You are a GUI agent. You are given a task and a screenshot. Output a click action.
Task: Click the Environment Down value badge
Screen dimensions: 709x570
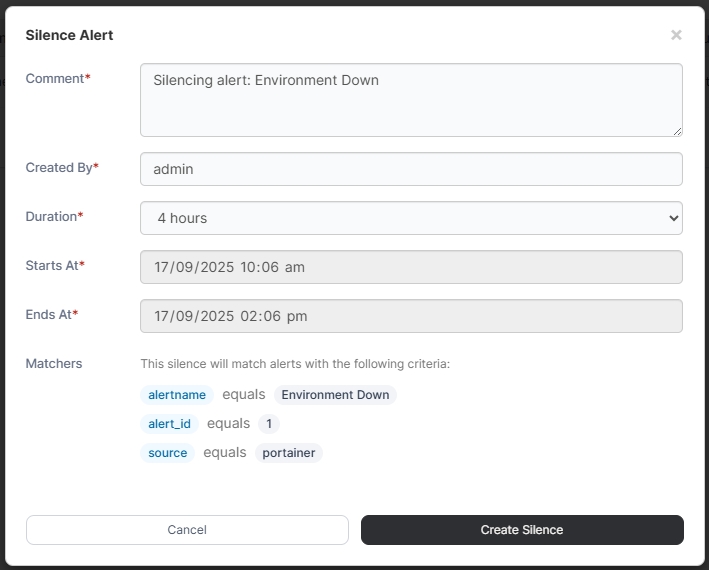click(x=335, y=395)
